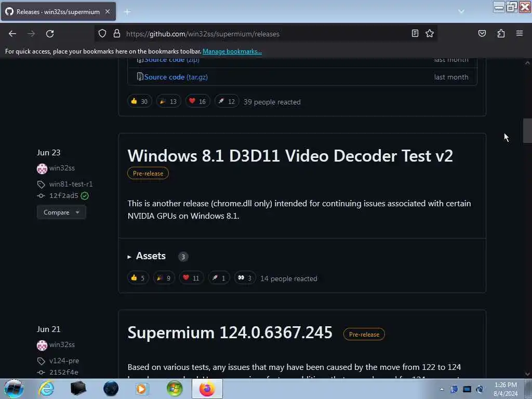React with party popper showing 13

(x=169, y=101)
